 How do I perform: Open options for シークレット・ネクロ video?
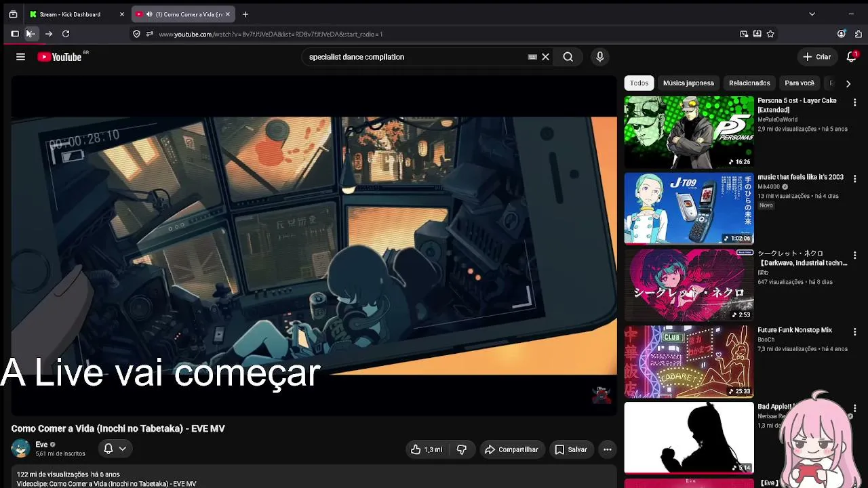coord(854,256)
